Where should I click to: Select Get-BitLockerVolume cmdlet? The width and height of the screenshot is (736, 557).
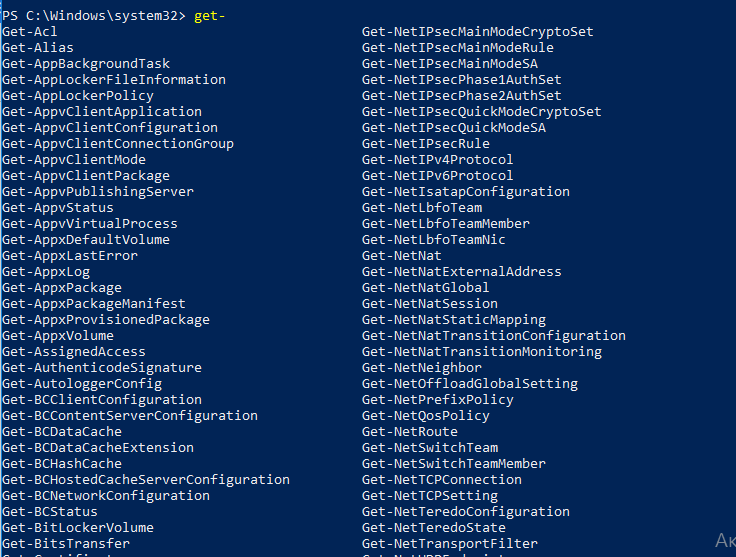tap(77, 528)
